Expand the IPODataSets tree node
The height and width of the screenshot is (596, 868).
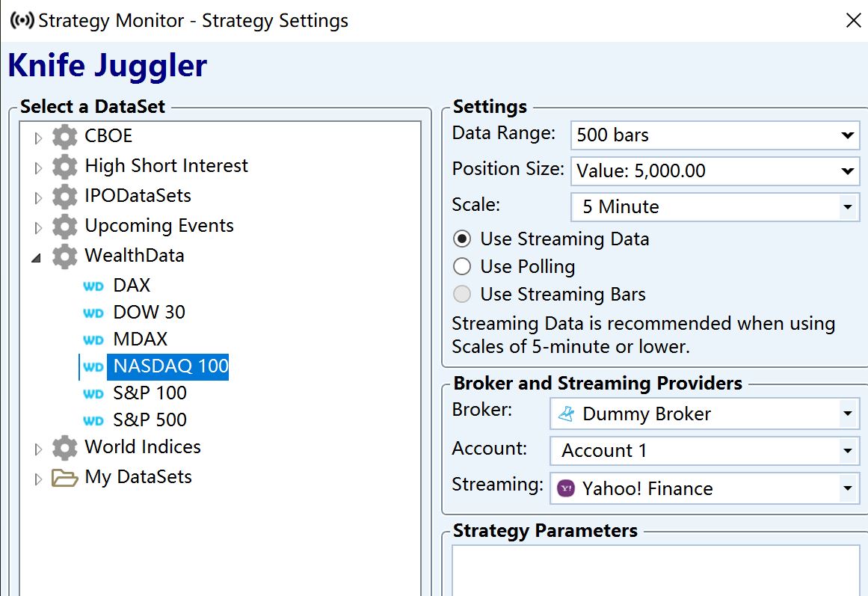[37, 197]
